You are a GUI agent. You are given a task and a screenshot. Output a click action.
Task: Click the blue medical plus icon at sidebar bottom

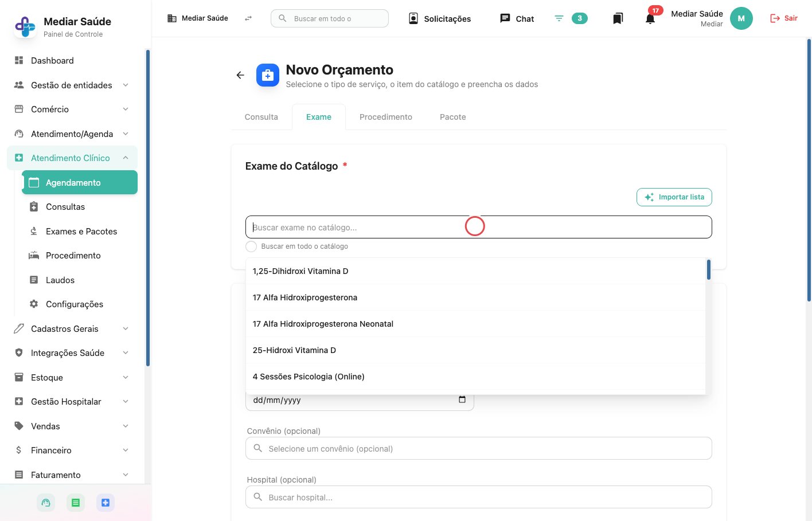[x=106, y=503]
